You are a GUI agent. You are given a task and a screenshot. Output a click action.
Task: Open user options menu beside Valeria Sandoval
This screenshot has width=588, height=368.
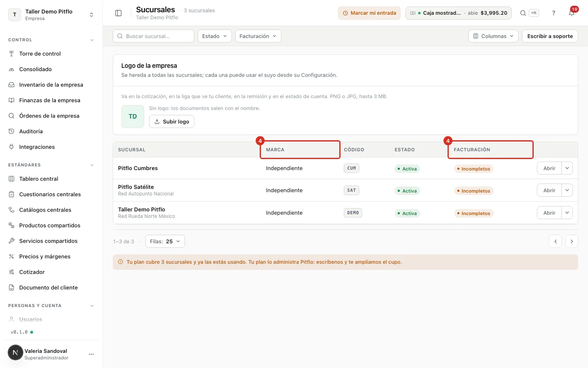tap(91, 354)
